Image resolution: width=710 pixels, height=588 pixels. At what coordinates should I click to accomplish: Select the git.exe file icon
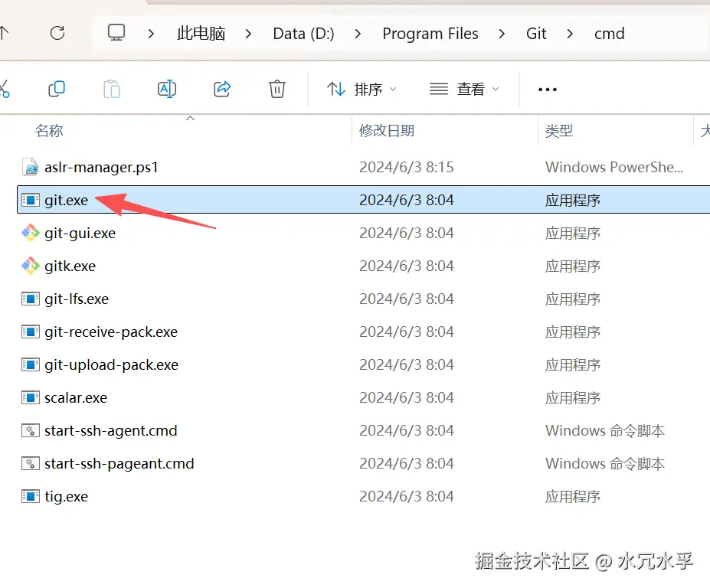pyautogui.click(x=31, y=200)
